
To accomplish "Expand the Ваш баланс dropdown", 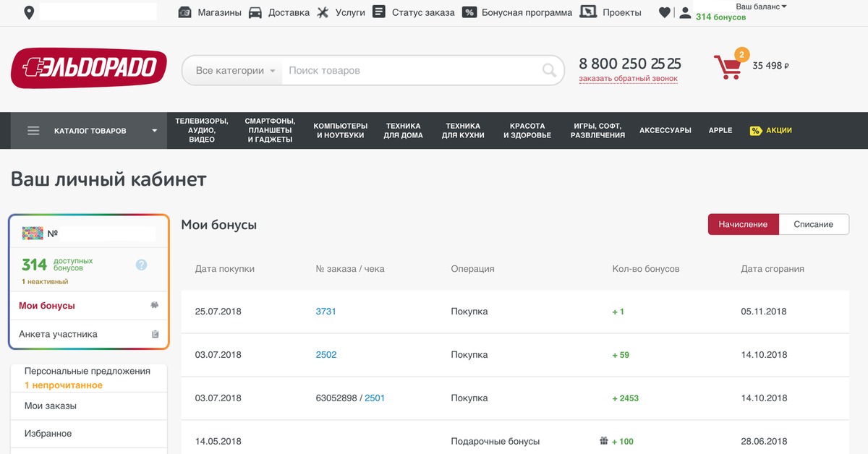I will point(761,6).
